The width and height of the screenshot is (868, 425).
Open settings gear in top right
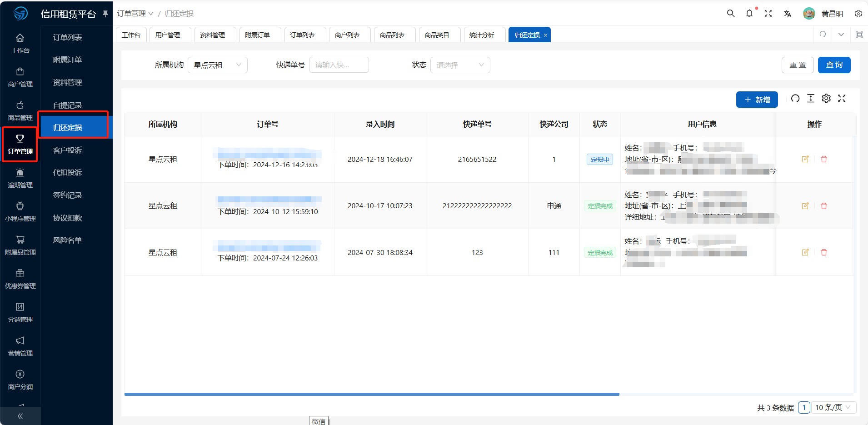coord(858,14)
